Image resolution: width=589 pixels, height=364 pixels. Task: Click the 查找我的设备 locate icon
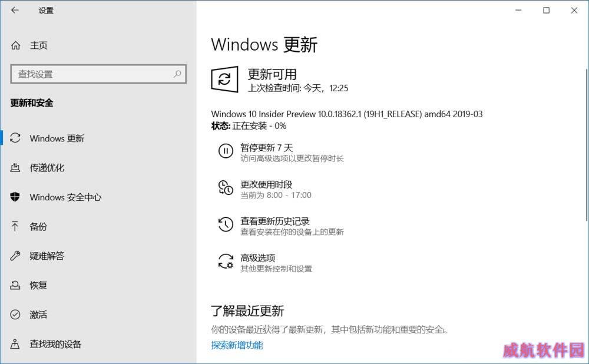click(15, 344)
